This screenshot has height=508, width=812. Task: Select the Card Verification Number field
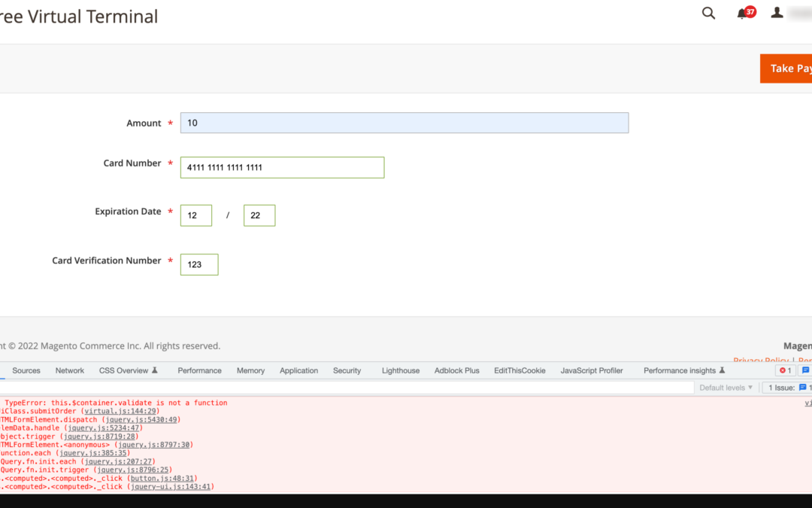199,264
